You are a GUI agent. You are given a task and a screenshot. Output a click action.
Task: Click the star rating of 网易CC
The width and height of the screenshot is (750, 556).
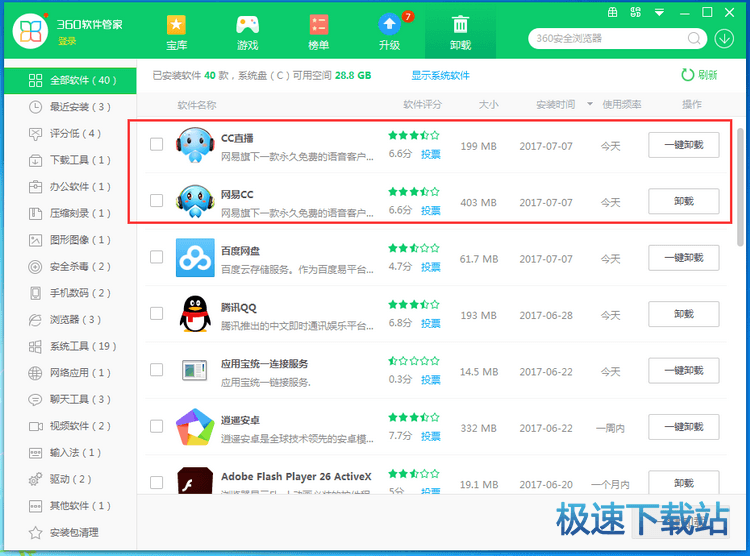(x=414, y=192)
